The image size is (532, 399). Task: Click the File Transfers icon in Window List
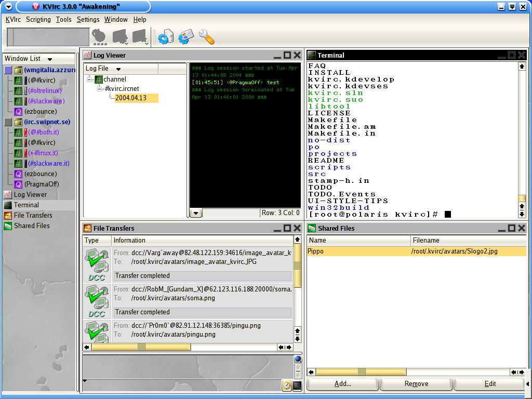(8, 216)
